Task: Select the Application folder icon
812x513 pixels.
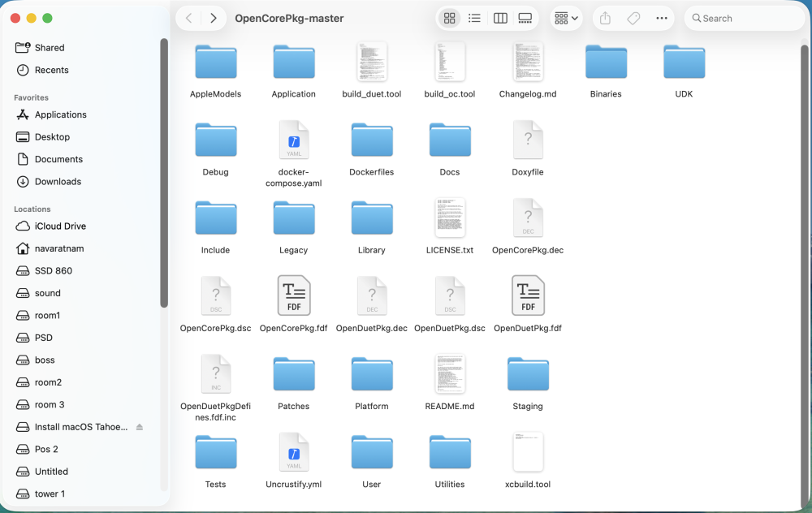Action: tap(294, 62)
